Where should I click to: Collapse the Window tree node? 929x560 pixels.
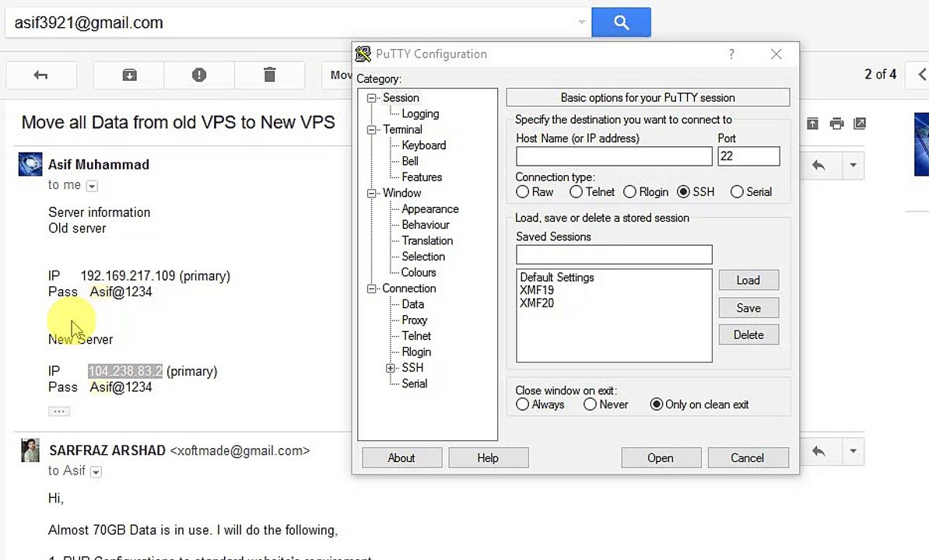(x=371, y=193)
